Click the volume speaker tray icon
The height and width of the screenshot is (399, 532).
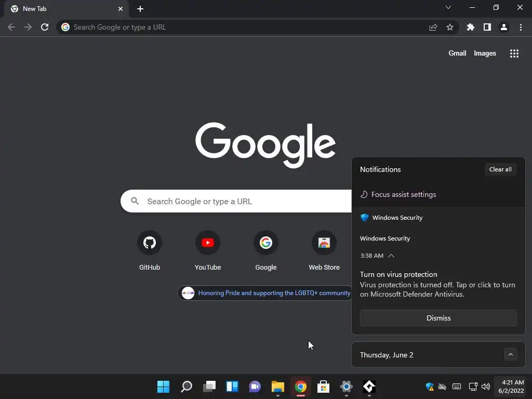click(x=486, y=387)
